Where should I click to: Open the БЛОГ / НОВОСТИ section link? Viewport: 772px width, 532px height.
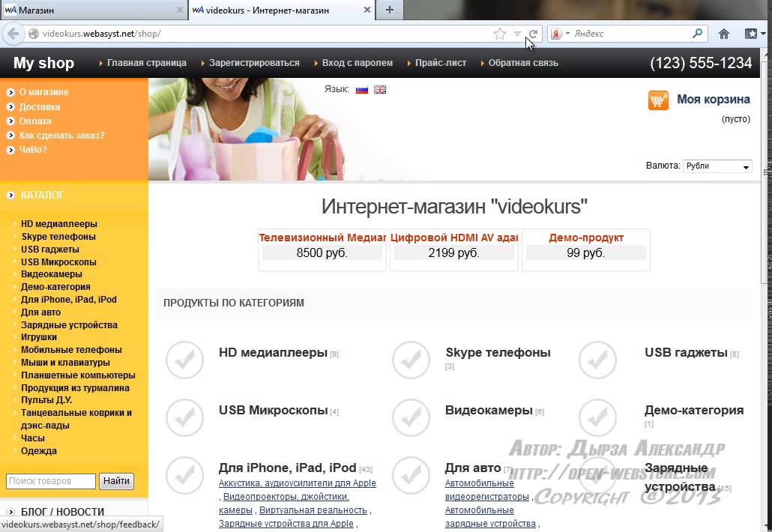62,512
